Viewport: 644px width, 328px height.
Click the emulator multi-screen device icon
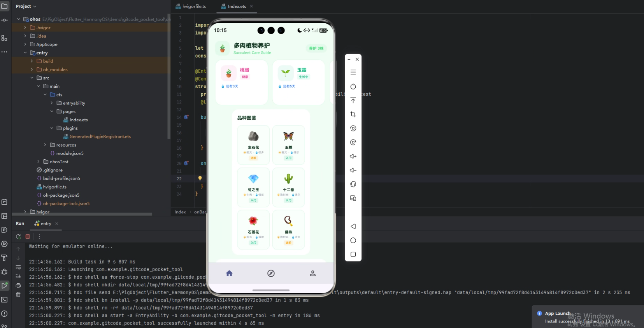(x=353, y=198)
